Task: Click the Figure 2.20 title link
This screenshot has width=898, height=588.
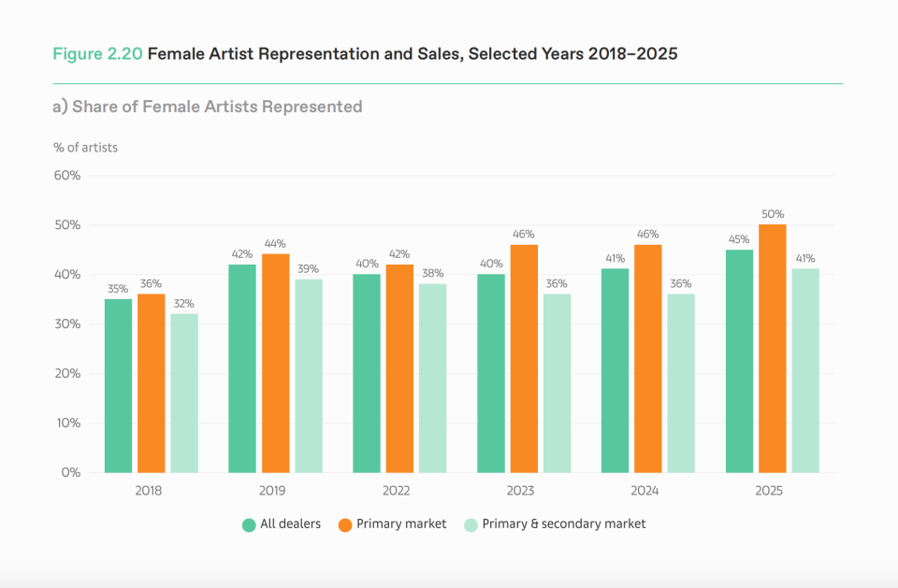Action: [x=97, y=54]
